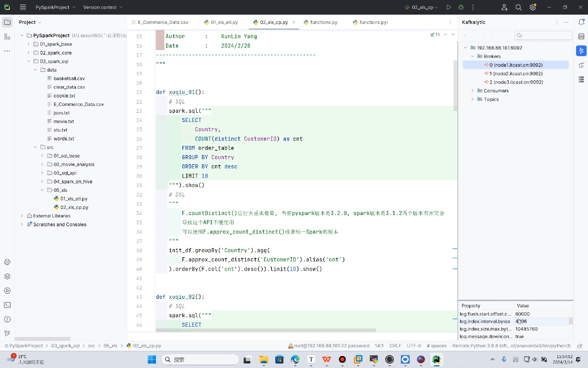Image resolution: width=588 pixels, height=368 pixels.
Task: Expand External Libraries node
Action: pyautogui.click(x=22, y=216)
